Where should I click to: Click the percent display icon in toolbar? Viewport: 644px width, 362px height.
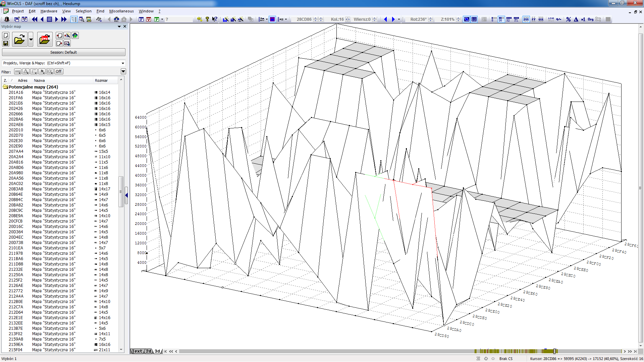coord(568,19)
